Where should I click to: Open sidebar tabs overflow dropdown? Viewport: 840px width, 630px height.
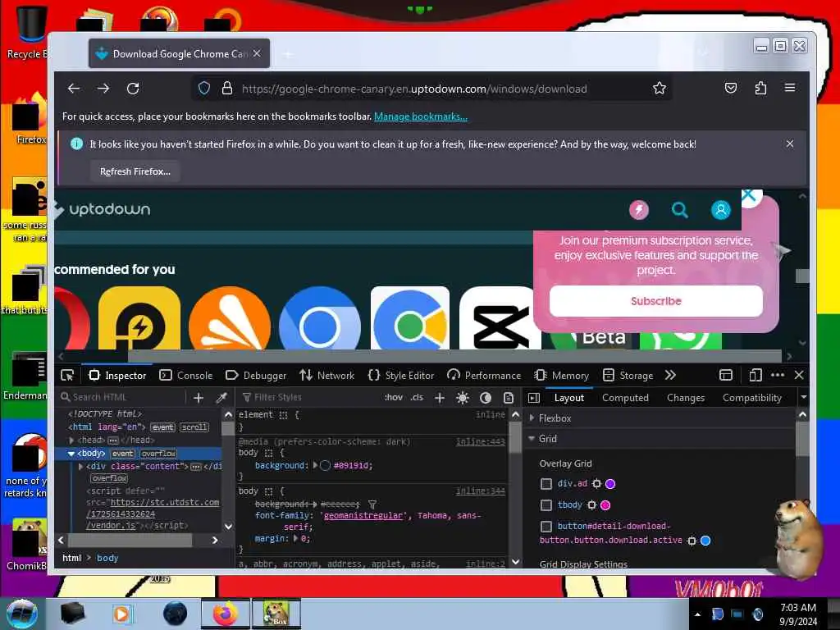tap(803, 398)
